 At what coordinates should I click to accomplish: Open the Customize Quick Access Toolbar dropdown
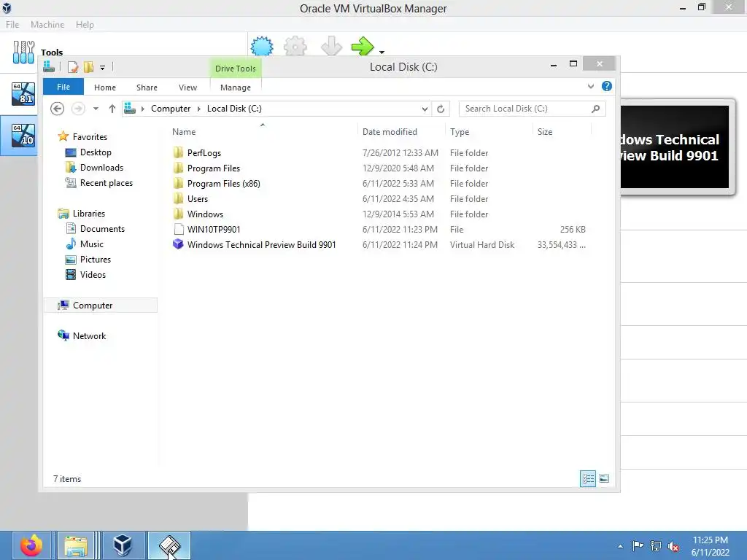point(102,68)
